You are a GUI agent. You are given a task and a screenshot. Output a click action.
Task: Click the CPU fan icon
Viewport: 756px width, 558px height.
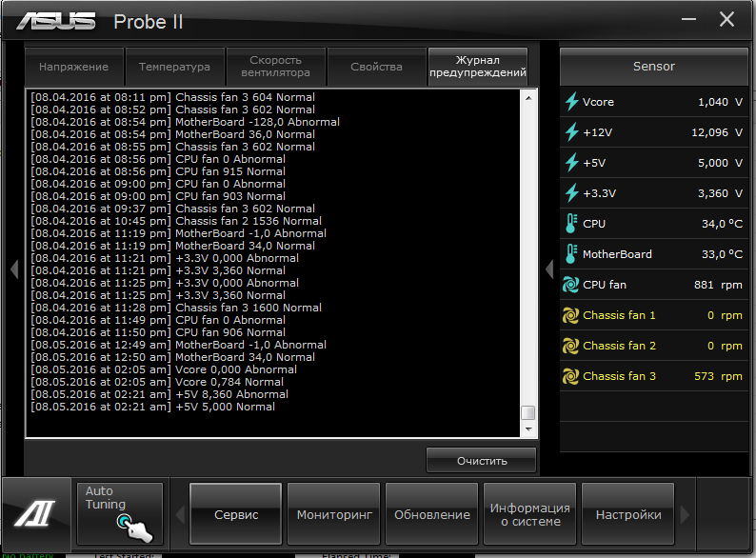(571, 285)
